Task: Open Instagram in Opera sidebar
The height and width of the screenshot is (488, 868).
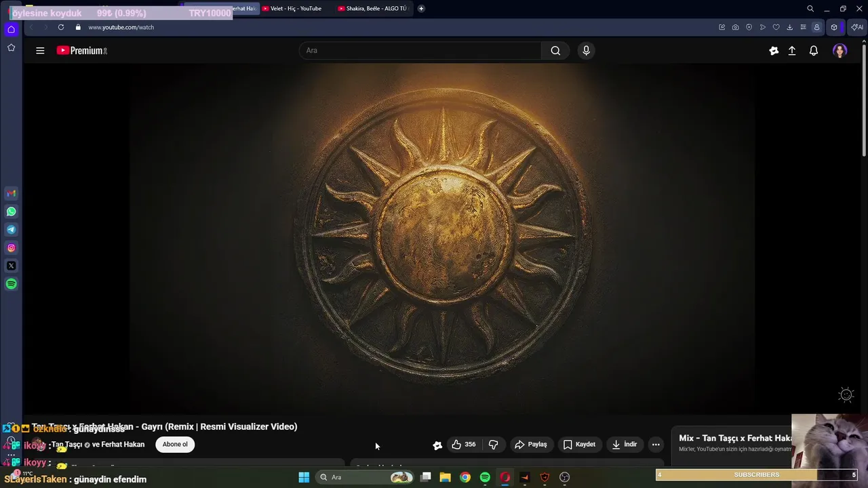Action: pyautogui.click(x=11, y=248)
